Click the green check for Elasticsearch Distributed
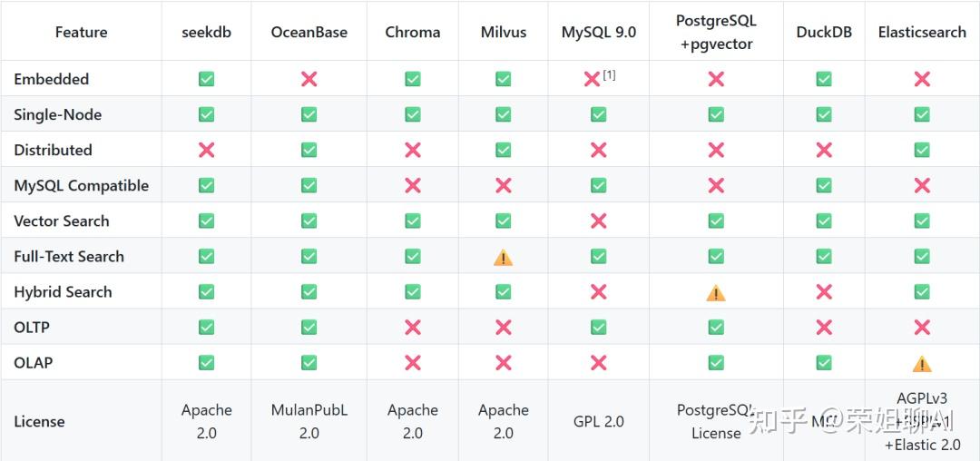This screenshot has height=461, width=980. (x=922, y=150)
